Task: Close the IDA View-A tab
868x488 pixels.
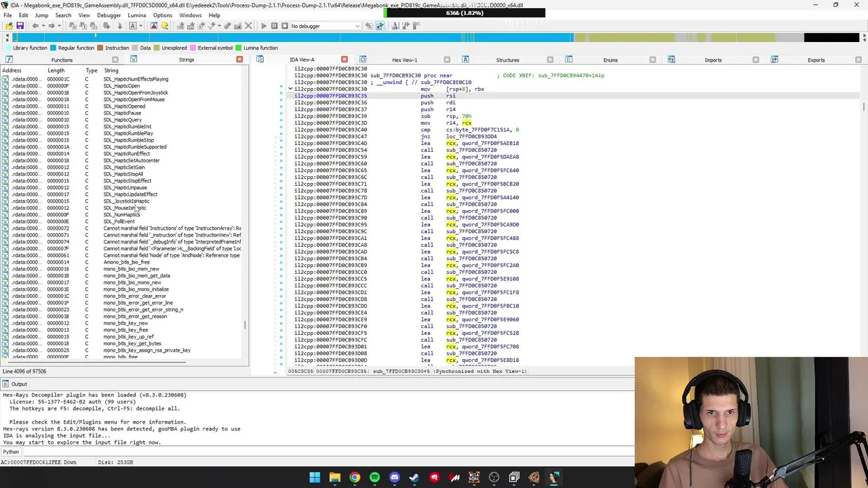Action: [344, 60]
